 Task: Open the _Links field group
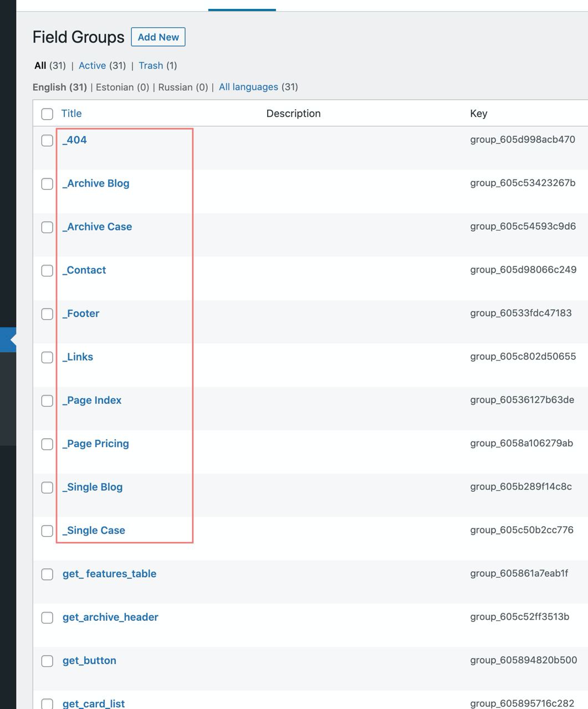pos(78,357)
